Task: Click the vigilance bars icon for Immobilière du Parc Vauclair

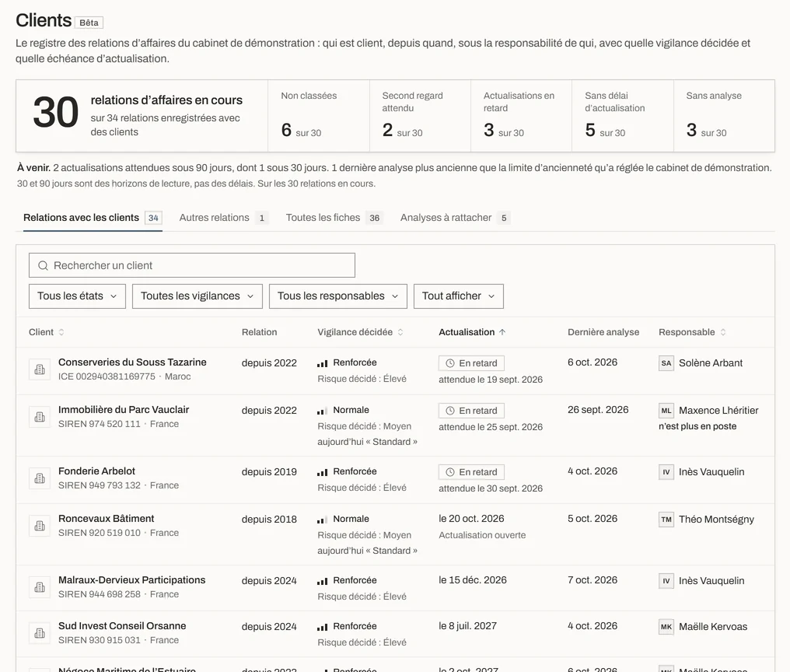Action: [323, 411]
